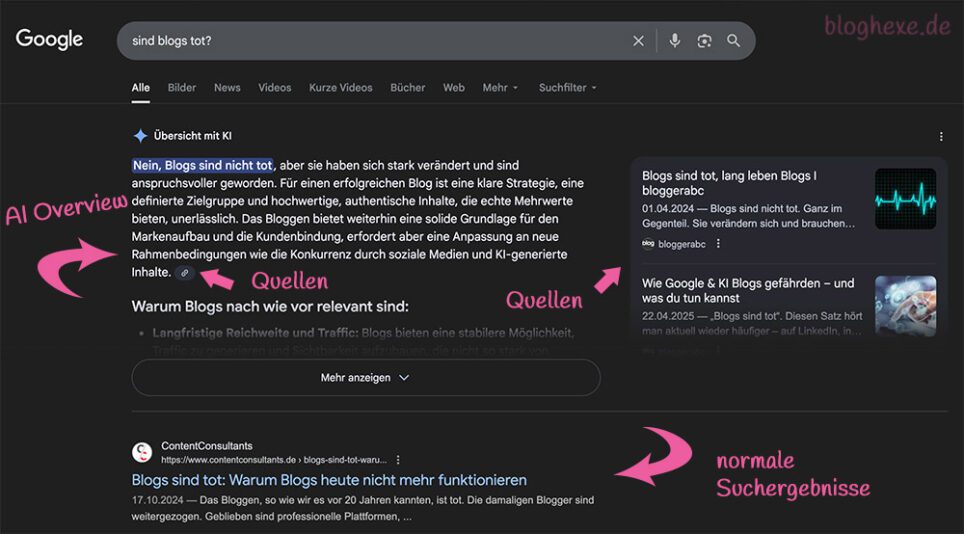Viewport: 964px width, 534px height.
Task: Click the 'Übersicht mit KI' label
Action: [x=192, y=136]
